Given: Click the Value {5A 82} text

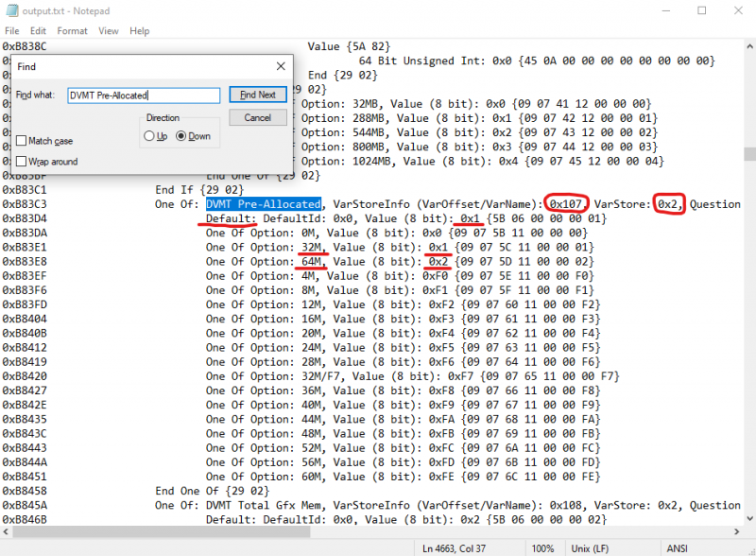Looking at the screenshot, I should [x=349, y=46].
